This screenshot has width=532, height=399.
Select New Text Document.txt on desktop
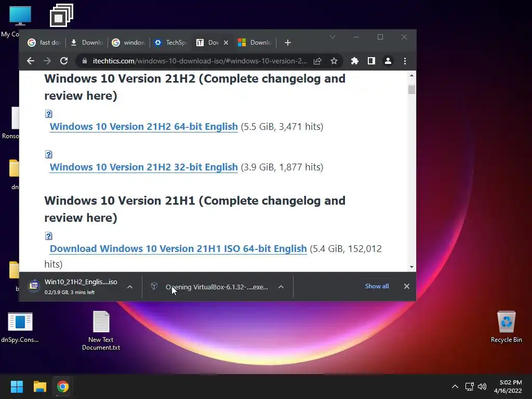[101, 330]
